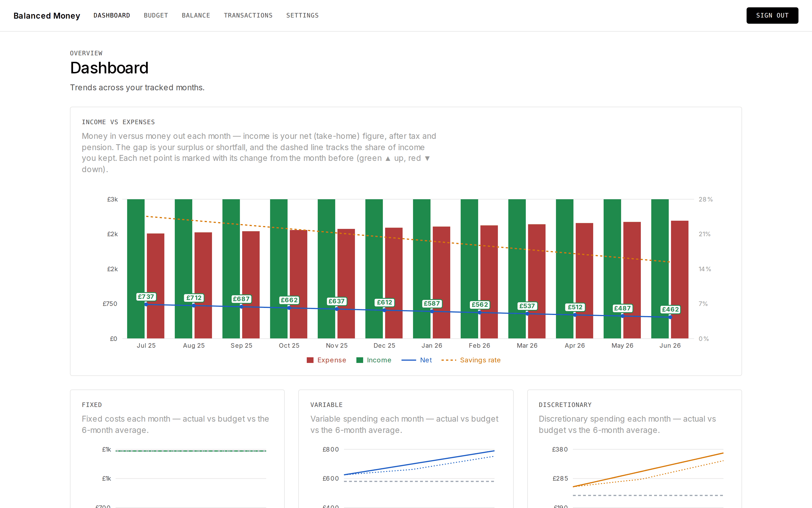Viewport: 812px width, 508px height.
Task: Toggle the Expense legend entry
Action: 326,360
